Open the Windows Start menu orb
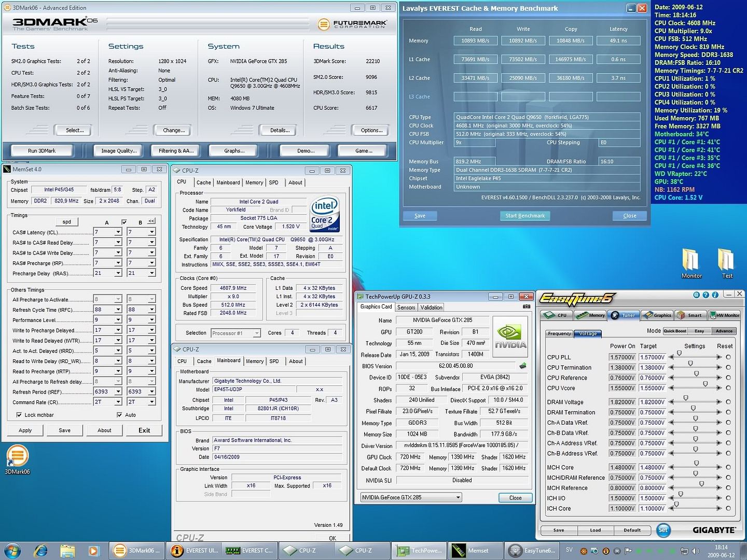This screenshot has height=560, width=747. click(12, 551)
